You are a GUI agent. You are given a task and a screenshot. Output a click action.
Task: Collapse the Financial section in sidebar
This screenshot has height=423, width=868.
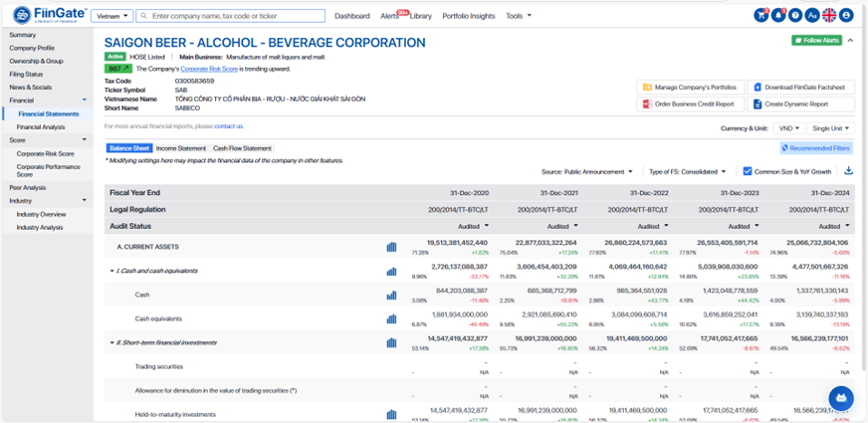point(84,101)
